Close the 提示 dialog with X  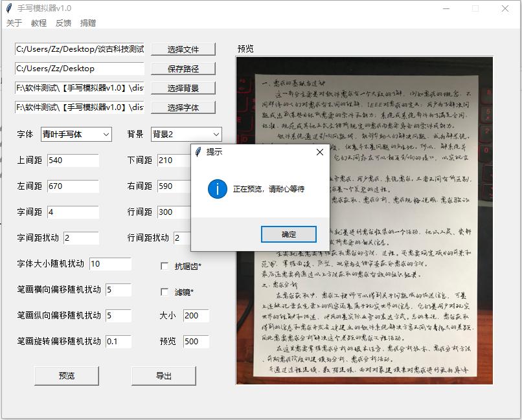(319, 152)
